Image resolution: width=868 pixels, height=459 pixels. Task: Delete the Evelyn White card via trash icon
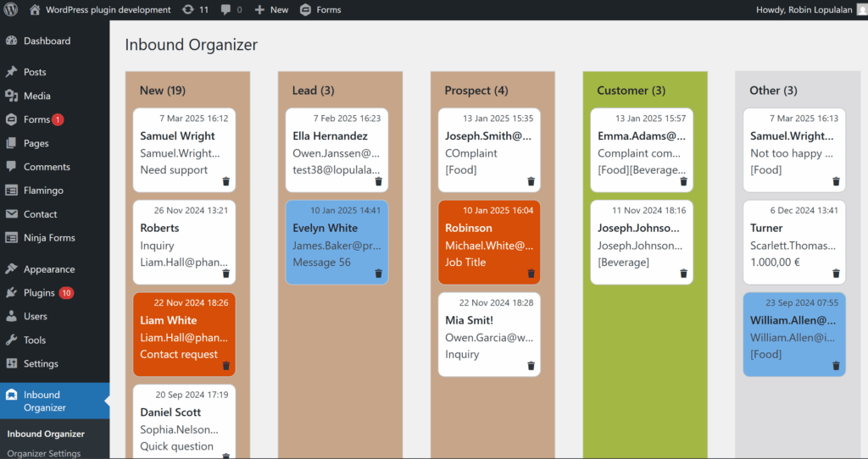click(x=379, y=274)
